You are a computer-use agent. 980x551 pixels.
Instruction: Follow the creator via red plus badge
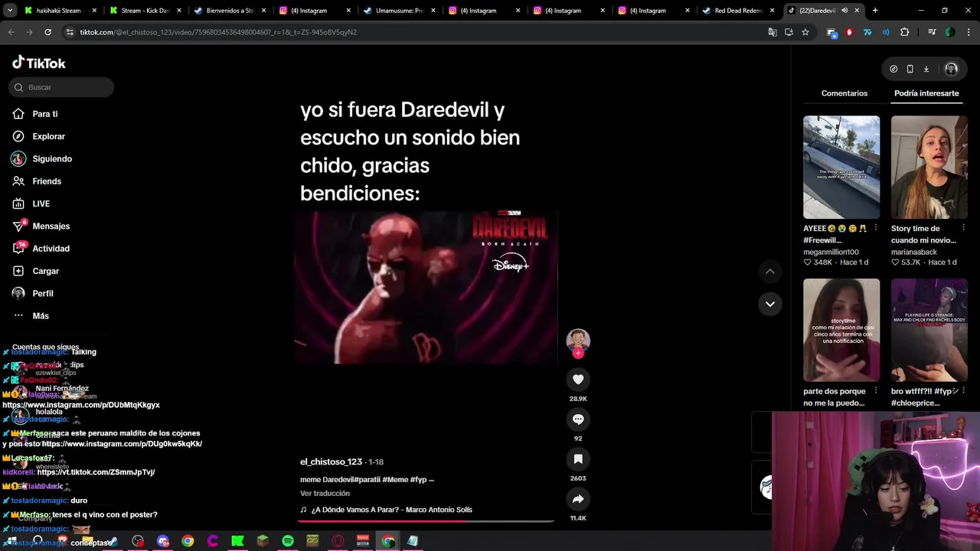click(x=578, y=353)
